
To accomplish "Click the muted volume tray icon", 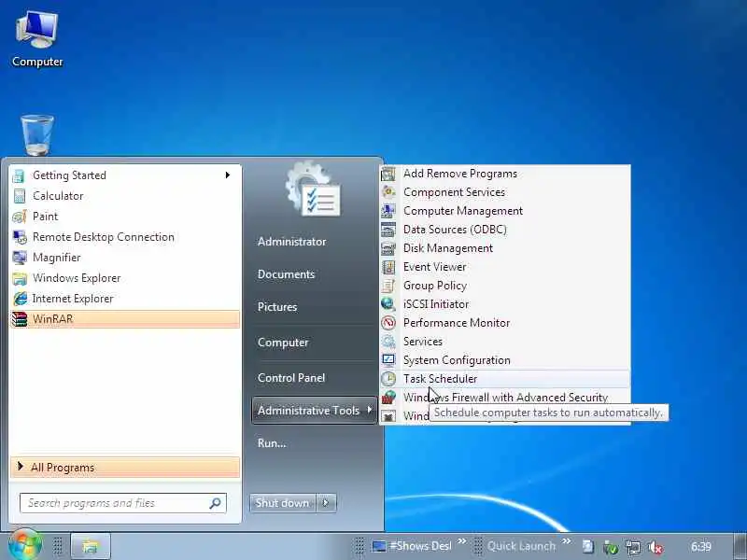I will pyautogui.click(x=655, y=547).
